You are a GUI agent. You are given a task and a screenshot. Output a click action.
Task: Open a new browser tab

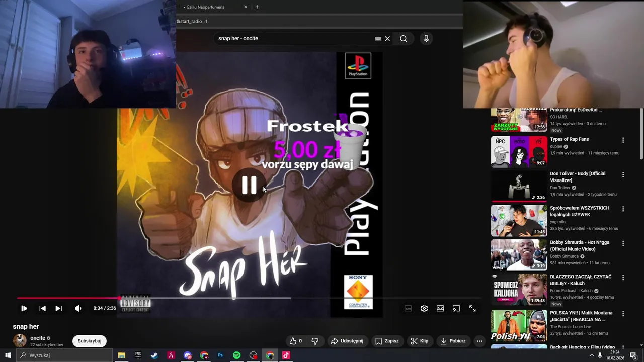[258, 7]
